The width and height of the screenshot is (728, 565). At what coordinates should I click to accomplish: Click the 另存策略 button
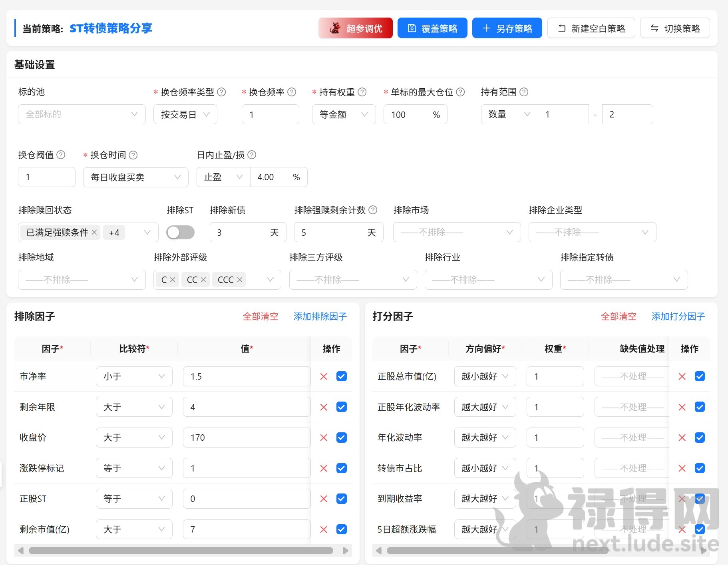(507, 28)
